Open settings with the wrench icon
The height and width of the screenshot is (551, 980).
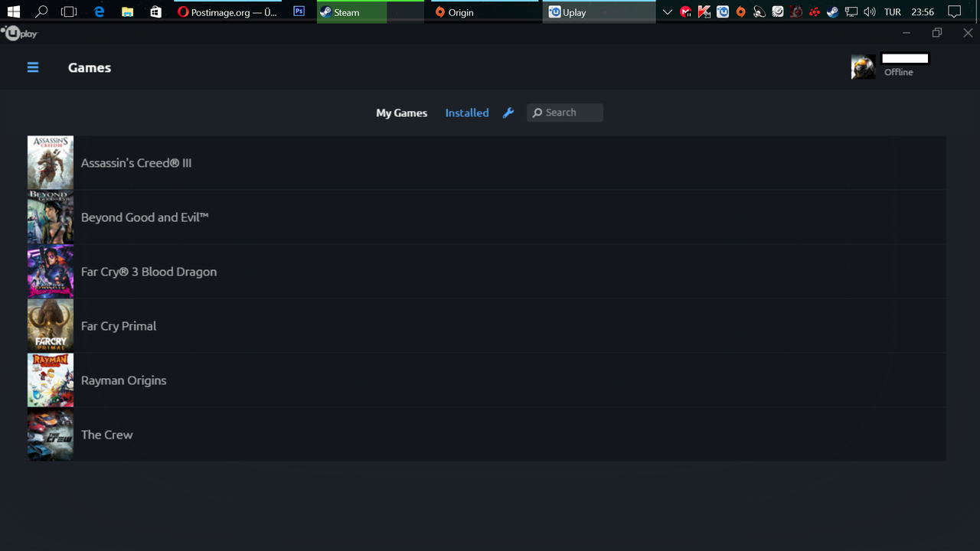[508, 112]
